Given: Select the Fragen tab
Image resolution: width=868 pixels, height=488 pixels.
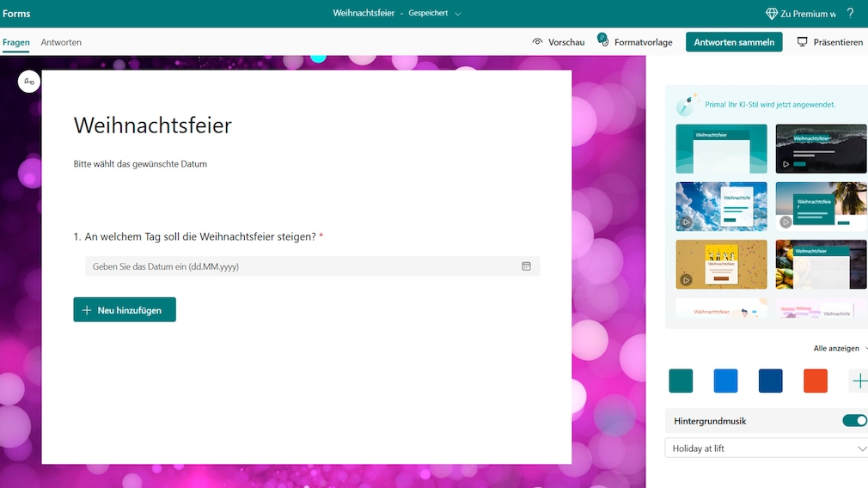Looking at the screenshot, I should pos(15,42).
